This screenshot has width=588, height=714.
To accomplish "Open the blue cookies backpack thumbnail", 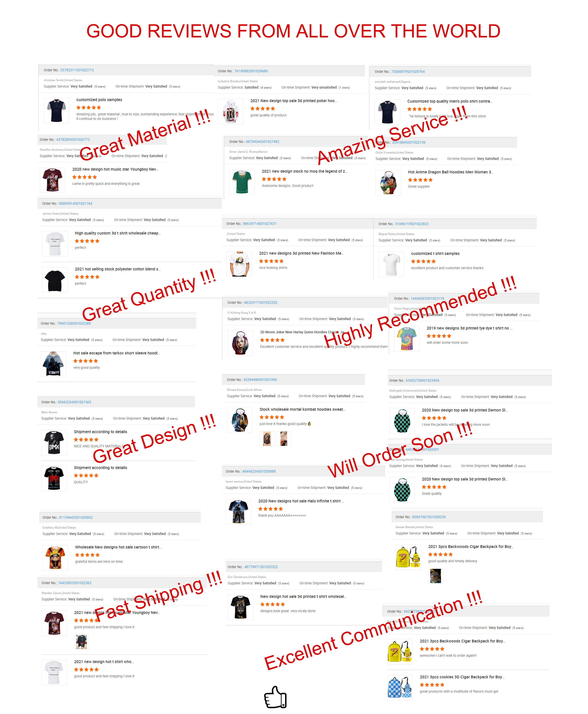I will coord(400,687).
